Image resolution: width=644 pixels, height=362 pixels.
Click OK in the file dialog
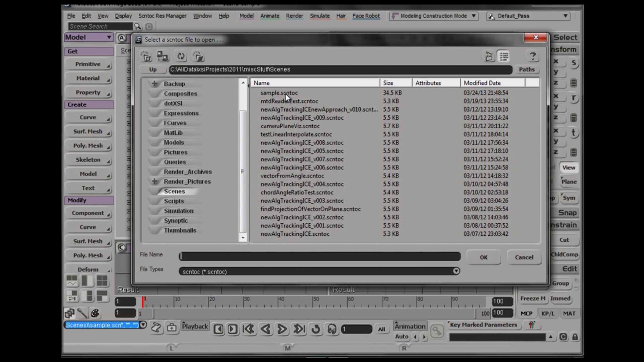point(484,257)
